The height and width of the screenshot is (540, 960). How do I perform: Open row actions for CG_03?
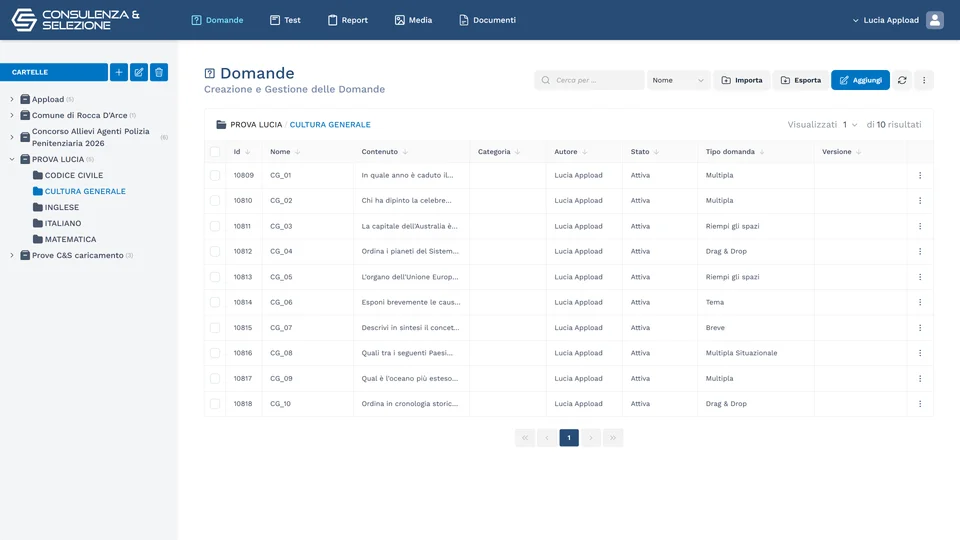pyautogui.click(x=920, y=226)
